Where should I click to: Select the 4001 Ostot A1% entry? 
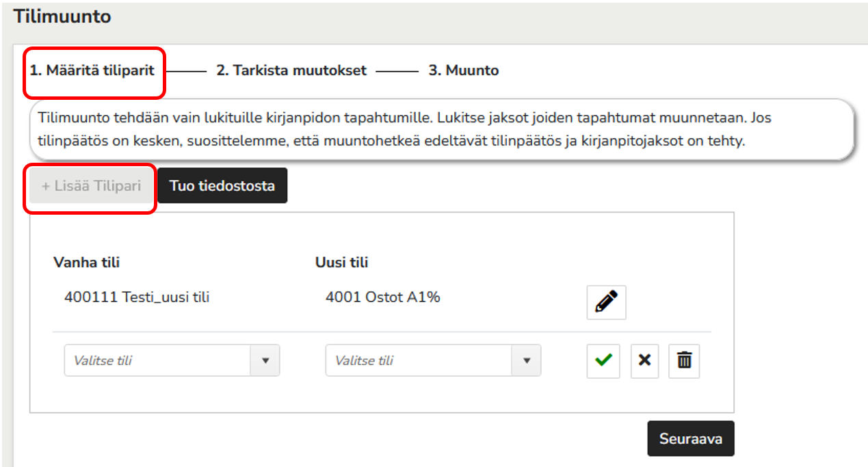point(382,297)
